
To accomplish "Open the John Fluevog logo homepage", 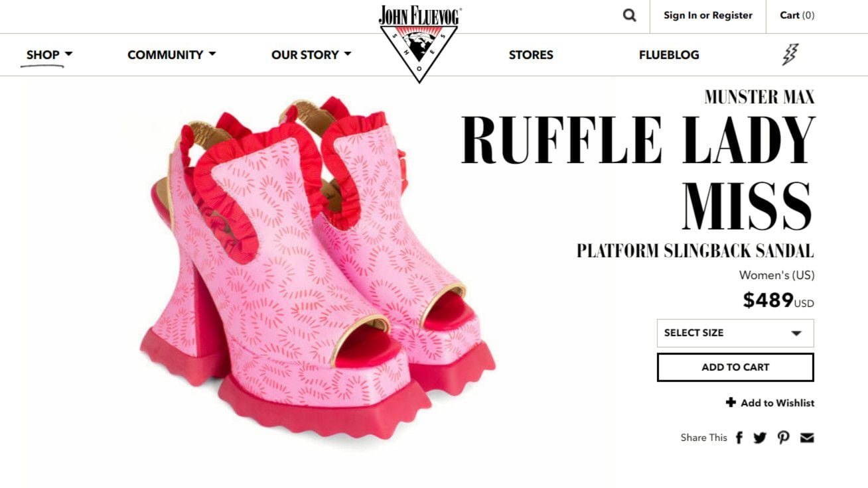I will point(419,43).
